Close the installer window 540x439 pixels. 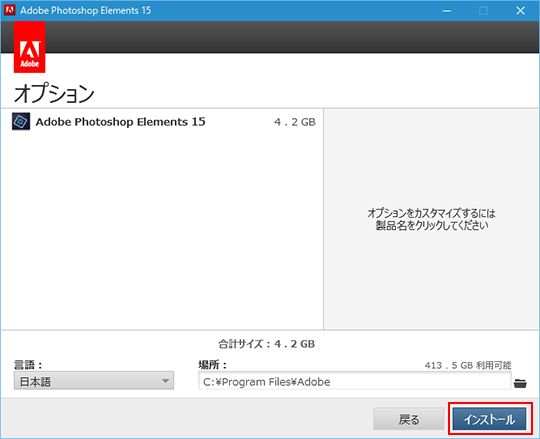pyautogui.click(x=520, y=10)
